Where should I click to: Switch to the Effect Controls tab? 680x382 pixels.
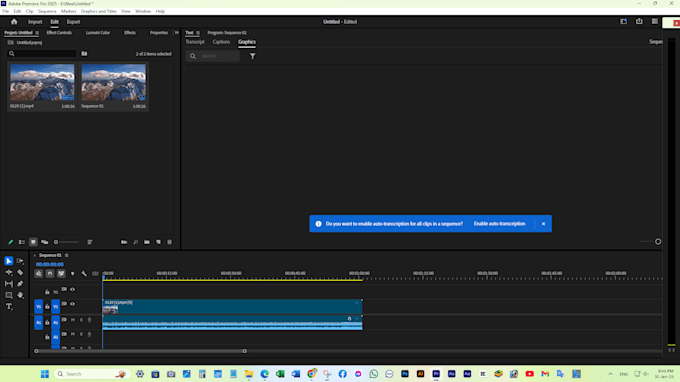59,33
